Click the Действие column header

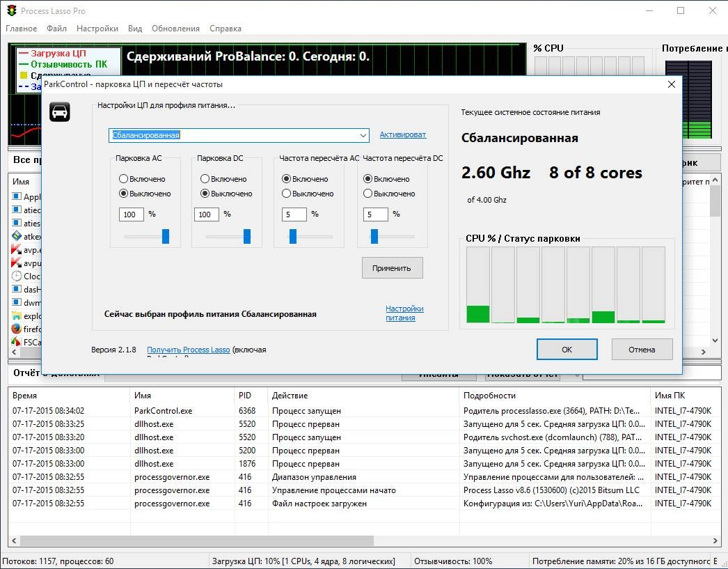pos(363,396)
